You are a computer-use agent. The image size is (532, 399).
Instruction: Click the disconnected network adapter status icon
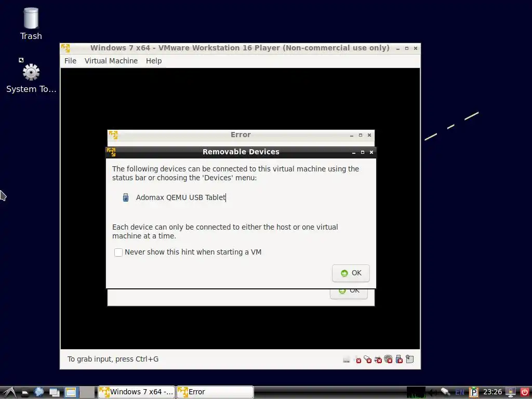point(378,360)
